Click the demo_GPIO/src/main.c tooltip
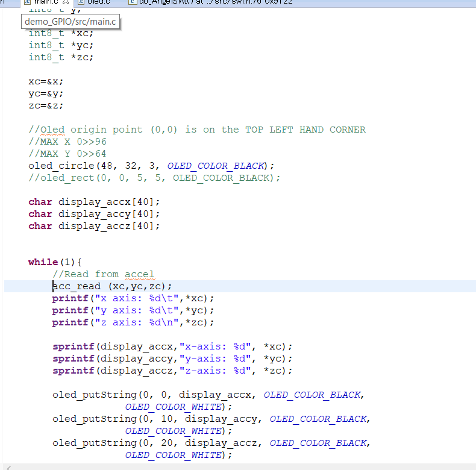 coord(70,22)
